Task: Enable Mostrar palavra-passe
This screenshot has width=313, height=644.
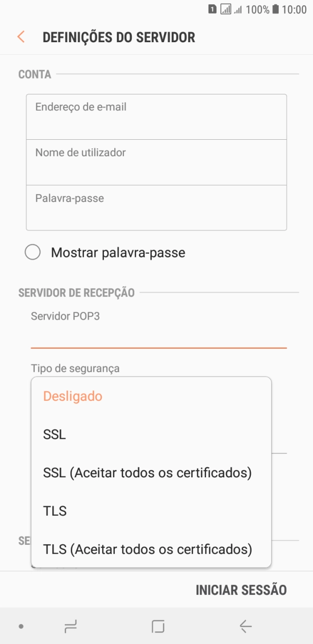Action: tap(33, 252)
